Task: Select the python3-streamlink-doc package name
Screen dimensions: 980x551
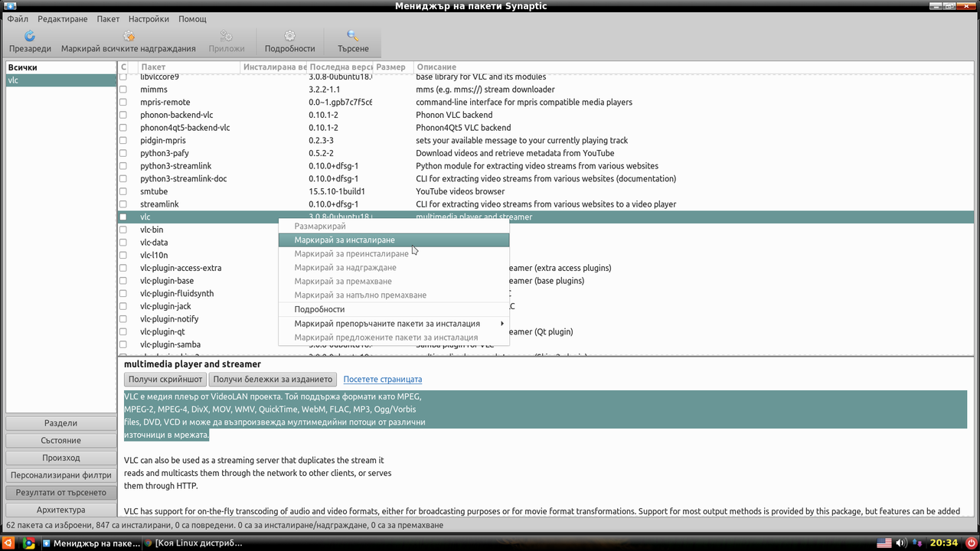Action: click(x=183, y=179)
